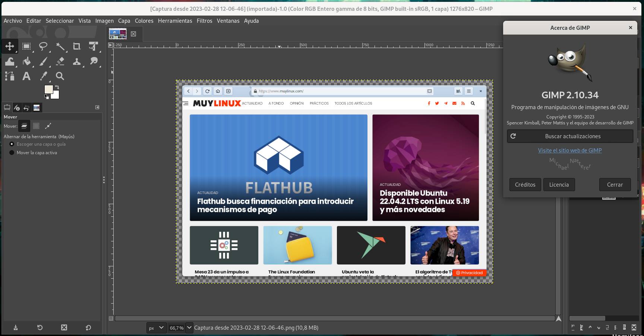Viewport: 644px width, 336px height.
Task: Select the Warp Transform tool
Action: click(x=10, y=61)
